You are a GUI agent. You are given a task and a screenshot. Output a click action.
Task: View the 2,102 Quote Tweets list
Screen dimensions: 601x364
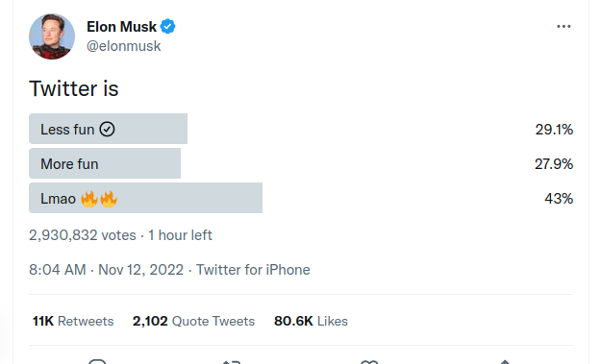pyautogui.click(x=193, y=321)
